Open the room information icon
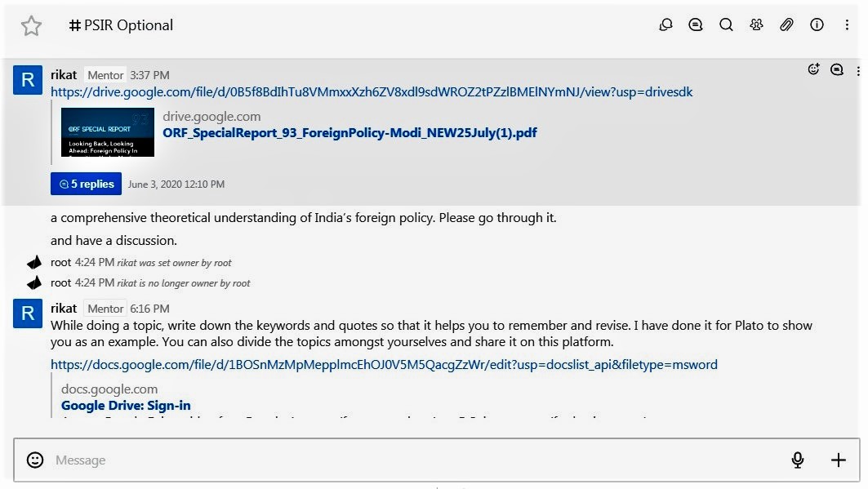Viewport: 868px width, 489px height. pos(817,25)
